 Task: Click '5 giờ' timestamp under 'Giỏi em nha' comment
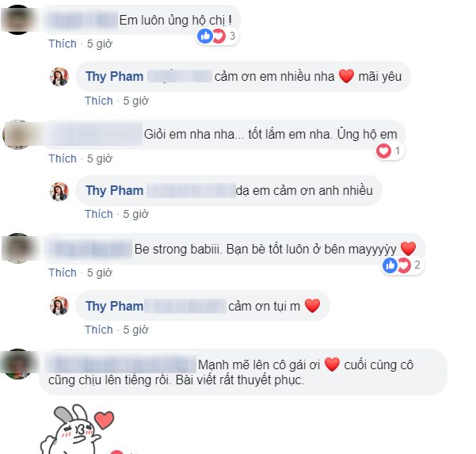pos(100,158)
